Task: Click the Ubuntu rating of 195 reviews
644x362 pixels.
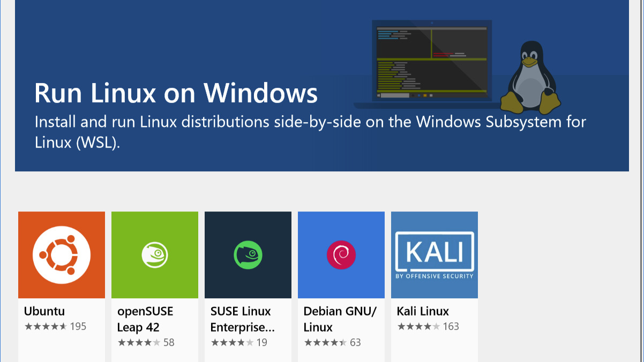Action: point(55,326)
